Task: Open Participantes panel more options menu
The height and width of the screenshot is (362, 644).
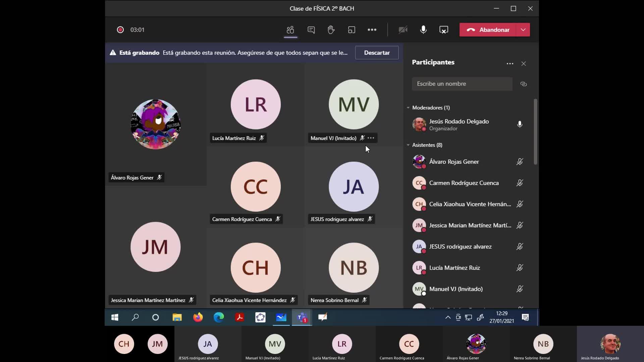Action: click(x=510, y=64)
